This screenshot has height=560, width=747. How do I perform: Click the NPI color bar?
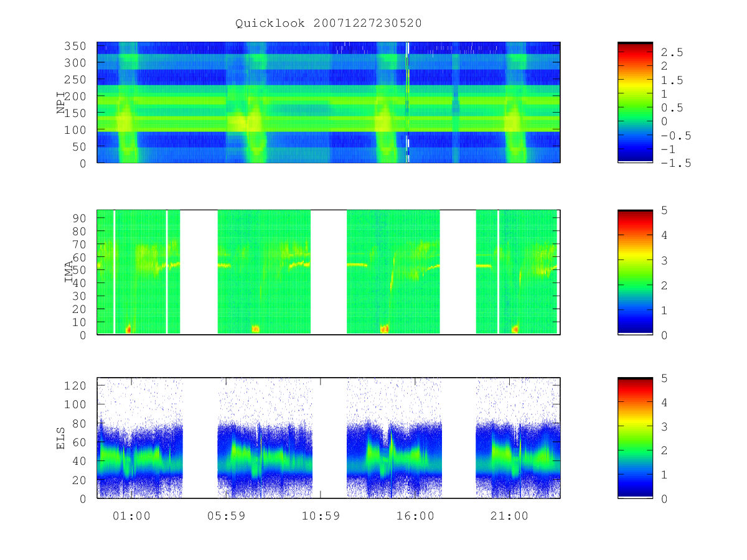[x=635, y=103]
